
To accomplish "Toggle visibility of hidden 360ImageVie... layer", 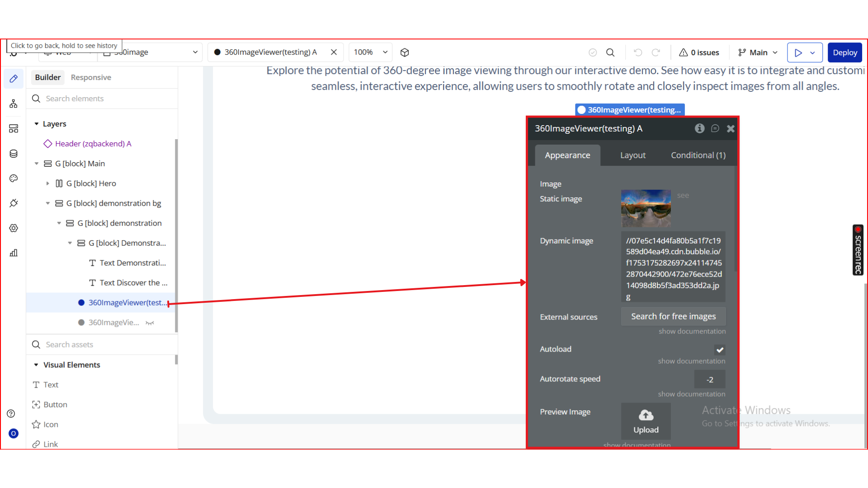I will pyautogui.click(x=150, y=323).
